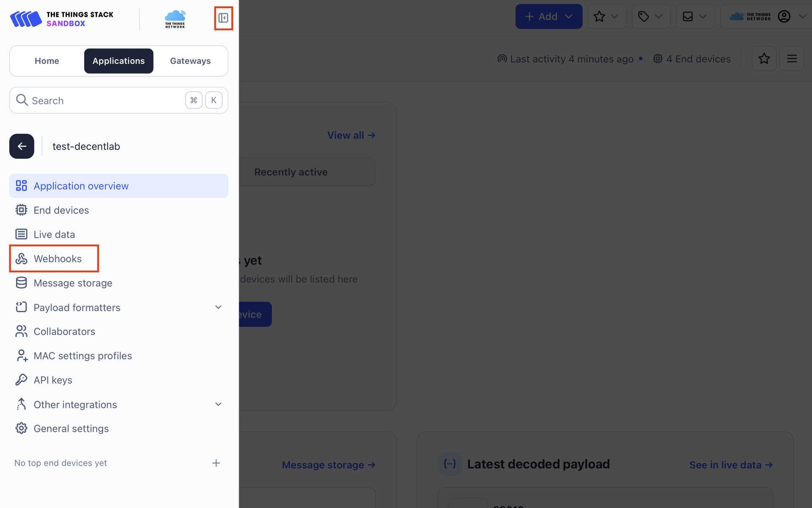Click the Other integrations icon
Viewport: 812px width, 508px height.
click(x=22, y=404)
